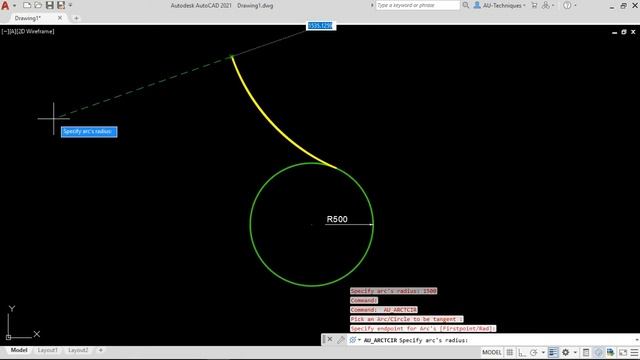Click 'Pick an Arc/Circle to be tangent' history line
This screenshot has width=640, height=360.
coord(407,319)
